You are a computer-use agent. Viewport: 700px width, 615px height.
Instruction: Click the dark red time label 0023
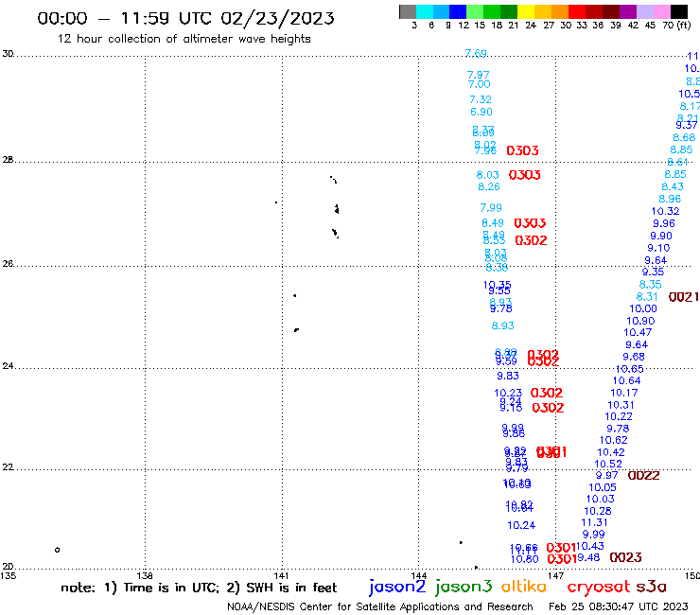pyautogui.click(x=626, y=557)
